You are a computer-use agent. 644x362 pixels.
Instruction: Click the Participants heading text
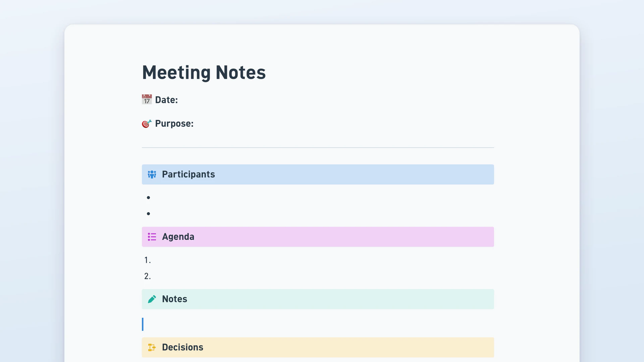189,174
